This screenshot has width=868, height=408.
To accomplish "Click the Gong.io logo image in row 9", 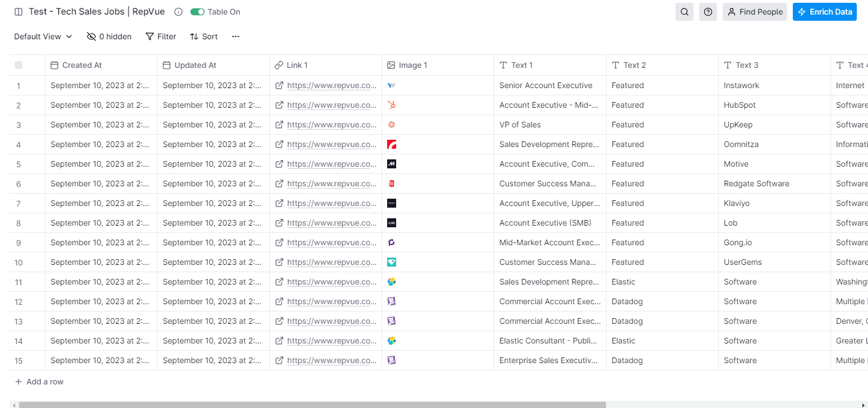I will click(392, 242).
